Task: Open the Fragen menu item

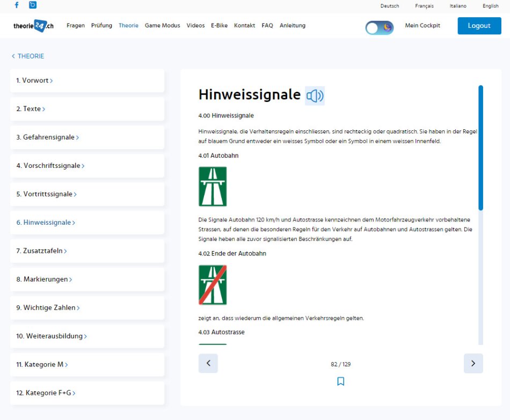Action: click(x=76, y=25)
